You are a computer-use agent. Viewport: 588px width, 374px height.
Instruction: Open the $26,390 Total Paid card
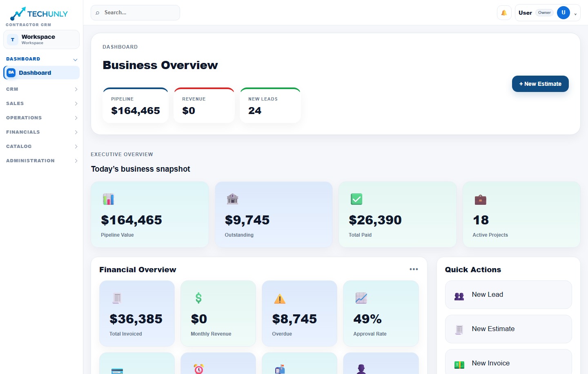(x=398, y=215)
